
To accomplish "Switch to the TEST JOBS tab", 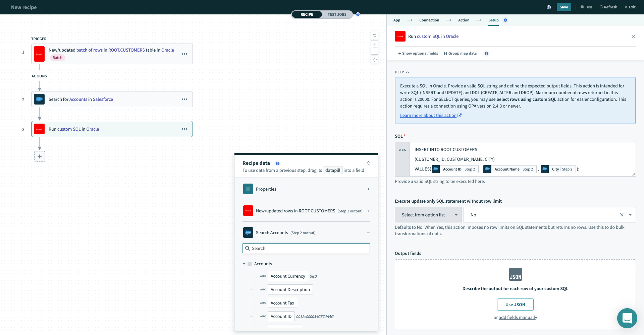I will (337, 14).
